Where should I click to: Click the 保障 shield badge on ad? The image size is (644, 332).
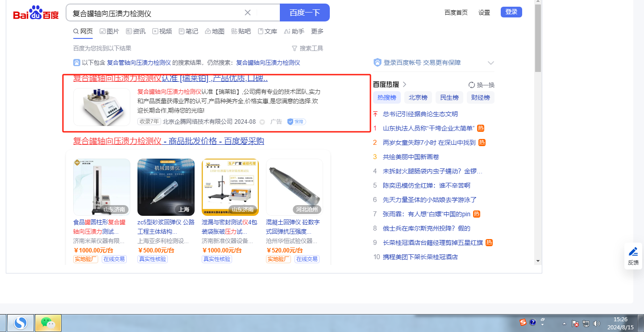[x=296, y=122]
